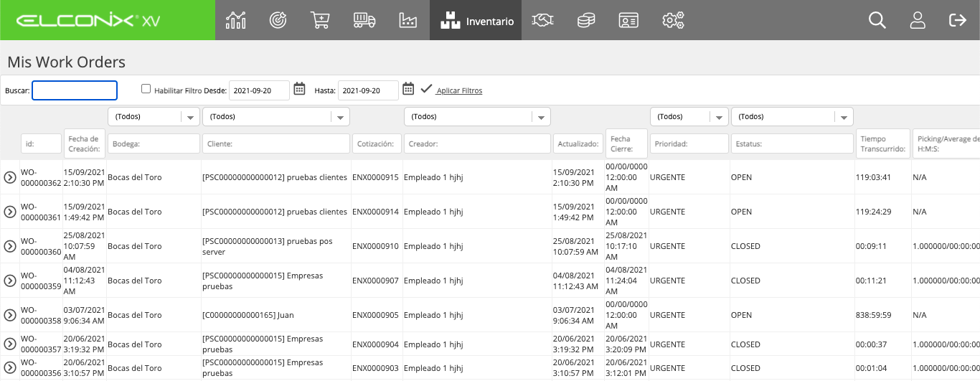980x381 pixels.
Task: Click the target goals icon
Action: tap(278, 20)
